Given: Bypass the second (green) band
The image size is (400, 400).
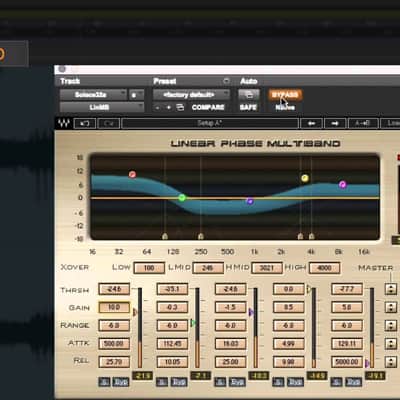Looking at the screenshot, I should coord(179,382).
